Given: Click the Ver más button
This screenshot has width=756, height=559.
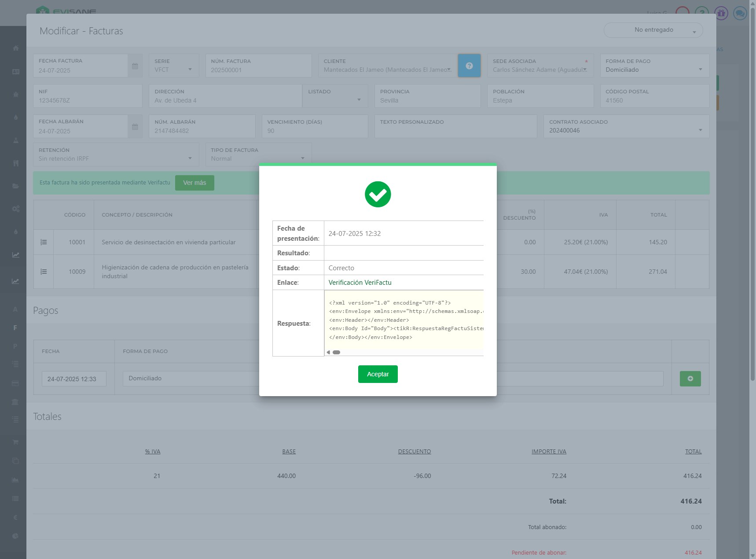Looking at the screenshot, I should [x=194, y=183].
